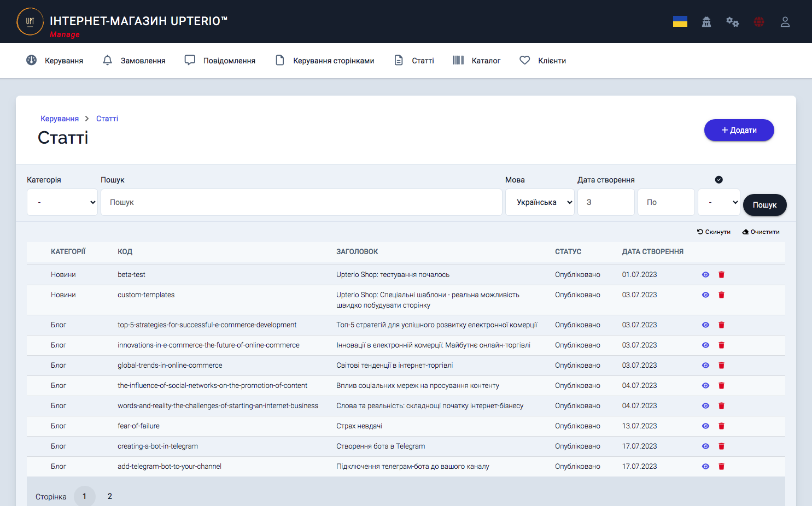The image size is (812, 506).
Task: Click the СТАТУС column header
Action: (568, 252)
